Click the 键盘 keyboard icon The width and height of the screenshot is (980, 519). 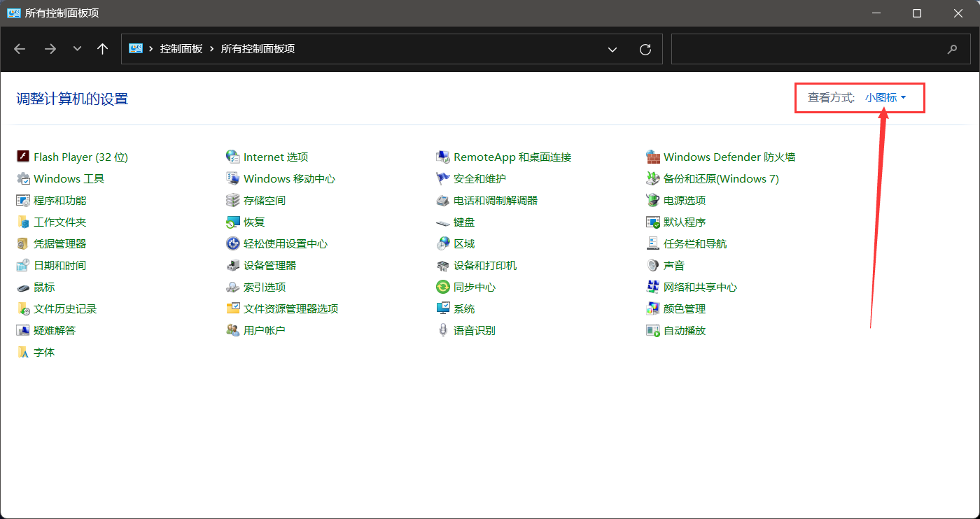(x=443, y=222)
